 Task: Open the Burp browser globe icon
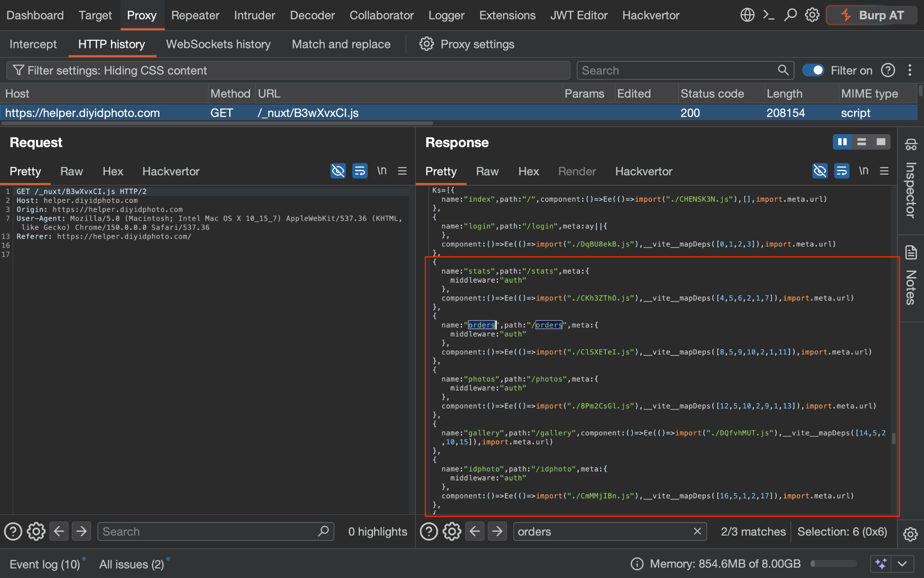tap(747, 15)
